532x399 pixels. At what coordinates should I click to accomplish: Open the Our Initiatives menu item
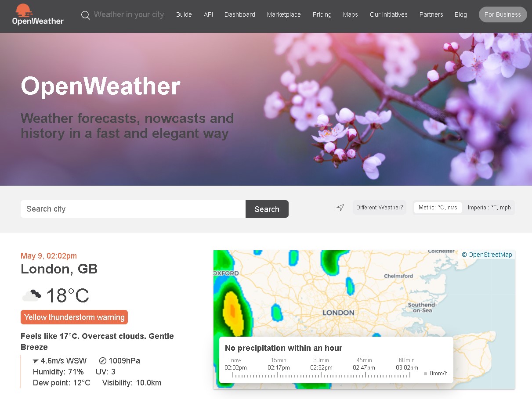click(x=389, y=14)
